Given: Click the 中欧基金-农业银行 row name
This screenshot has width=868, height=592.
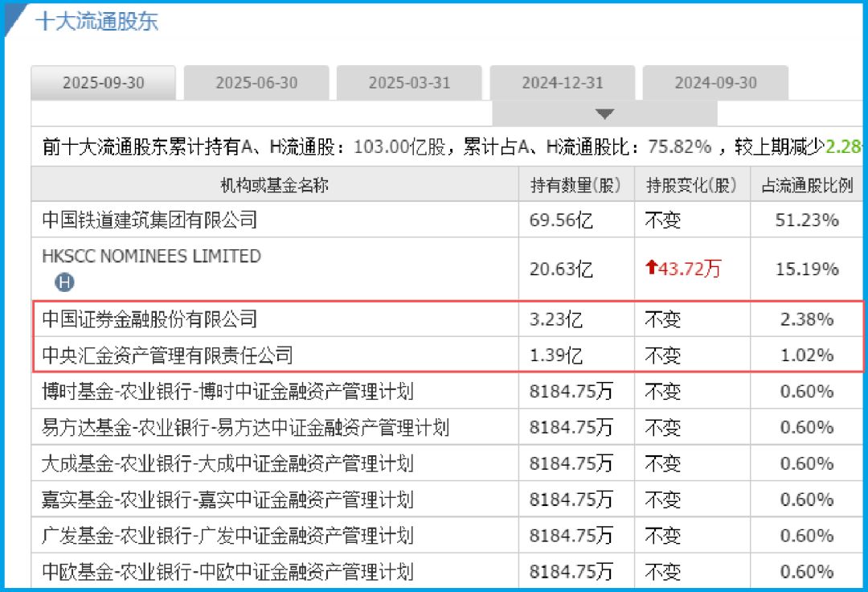Looking at the screenshot, I should 227,572.
